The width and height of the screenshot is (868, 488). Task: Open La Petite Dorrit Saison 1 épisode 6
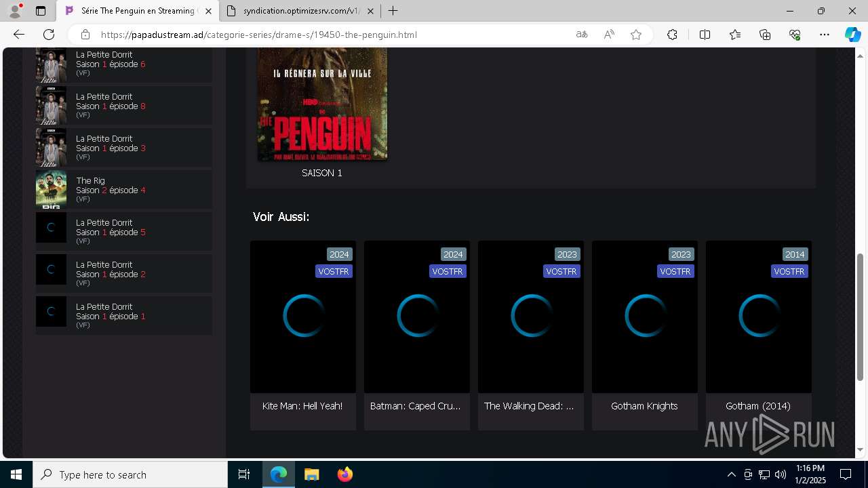(124, 64)
